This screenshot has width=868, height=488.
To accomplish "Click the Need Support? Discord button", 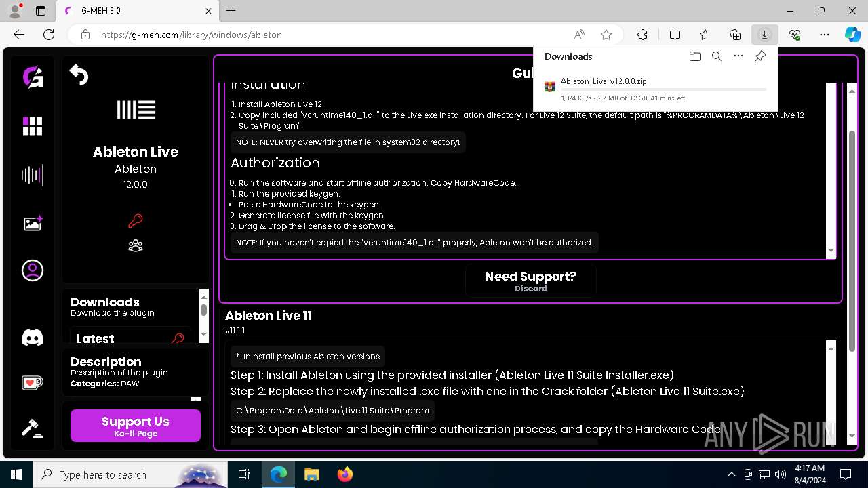I will [530, 281].
